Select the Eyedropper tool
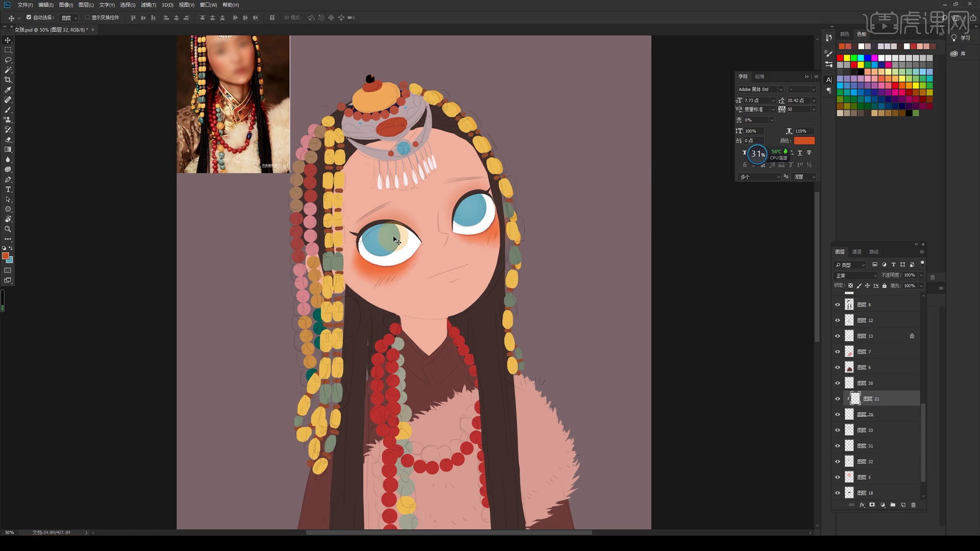Image resolution: width=980 pixels, height=551 pixels. click(8, 90)
